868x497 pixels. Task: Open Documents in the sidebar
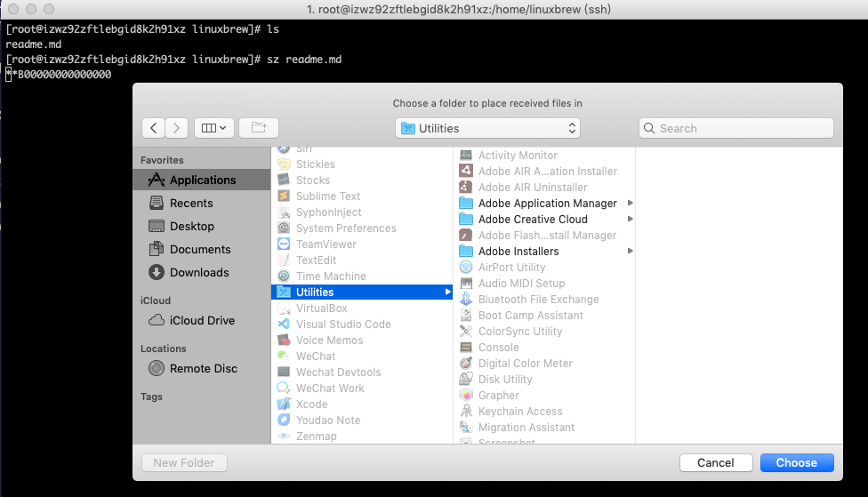pos(202,249)
